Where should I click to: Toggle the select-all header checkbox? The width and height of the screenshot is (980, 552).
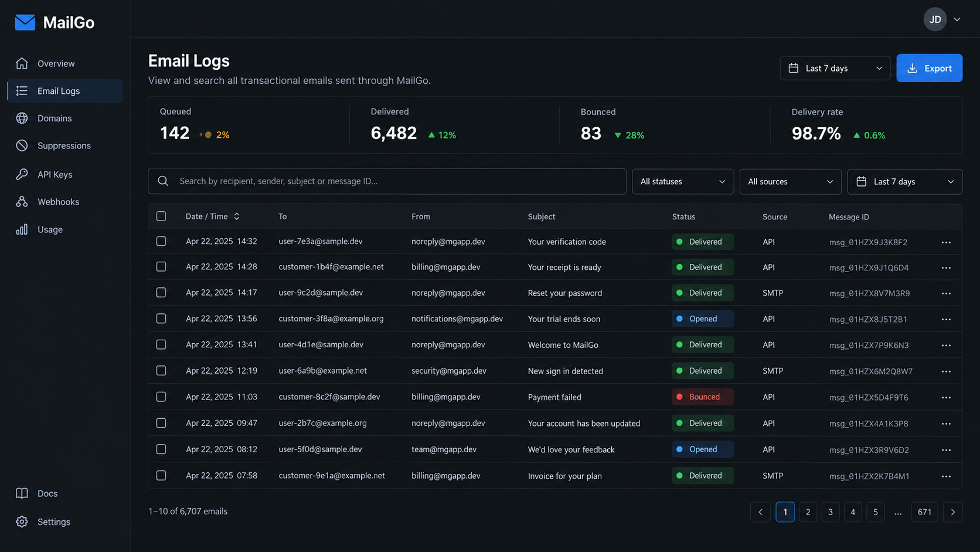[x=161, y=216]
